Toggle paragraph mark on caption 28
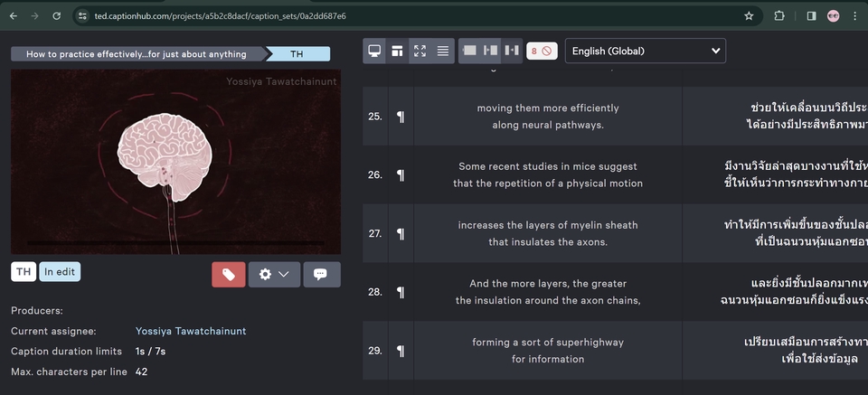 point(401,292)
